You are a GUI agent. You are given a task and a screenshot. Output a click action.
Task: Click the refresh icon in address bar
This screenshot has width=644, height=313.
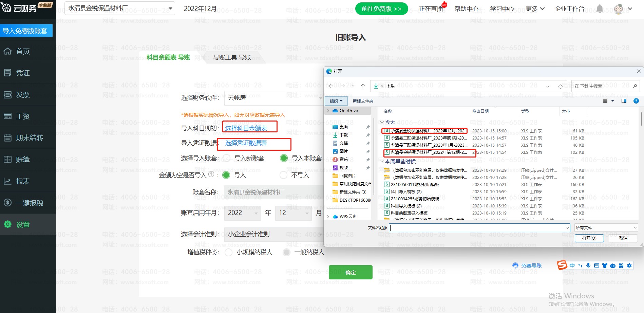(560, 86)
